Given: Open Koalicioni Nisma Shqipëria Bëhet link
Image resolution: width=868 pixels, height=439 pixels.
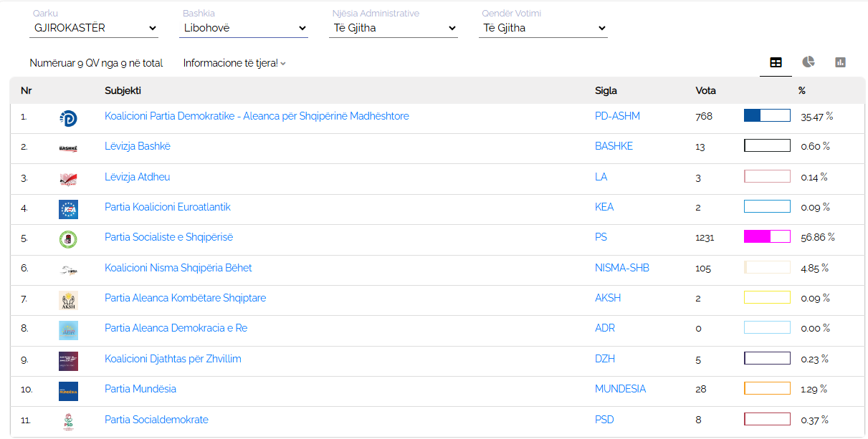Looking at the screenshot, I should pos(178,268).
